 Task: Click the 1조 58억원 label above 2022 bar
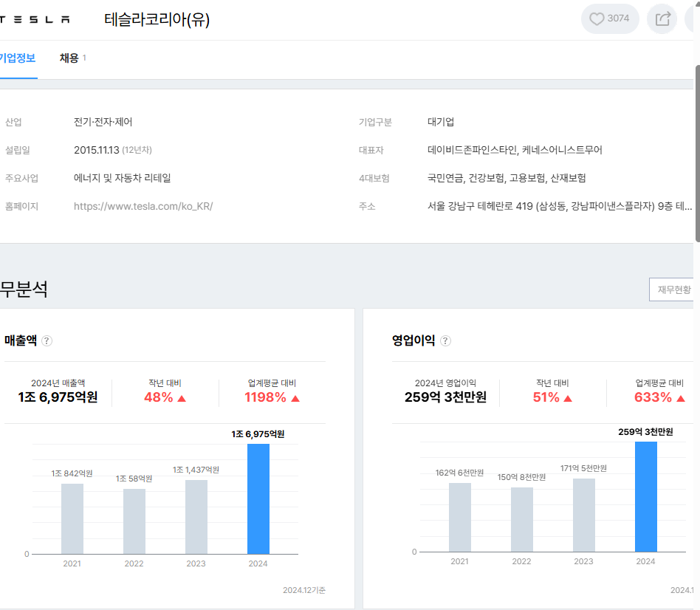(134, 479)
